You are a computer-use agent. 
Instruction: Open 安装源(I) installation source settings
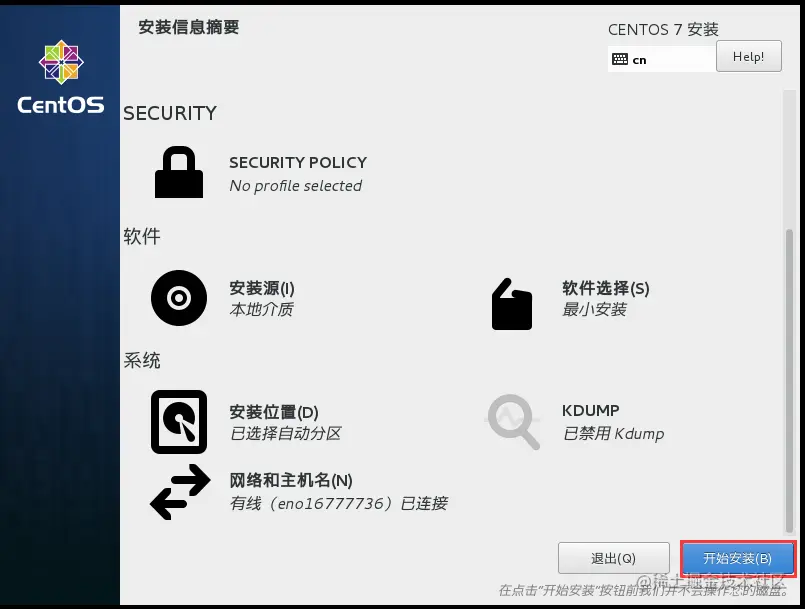(262, 288)
